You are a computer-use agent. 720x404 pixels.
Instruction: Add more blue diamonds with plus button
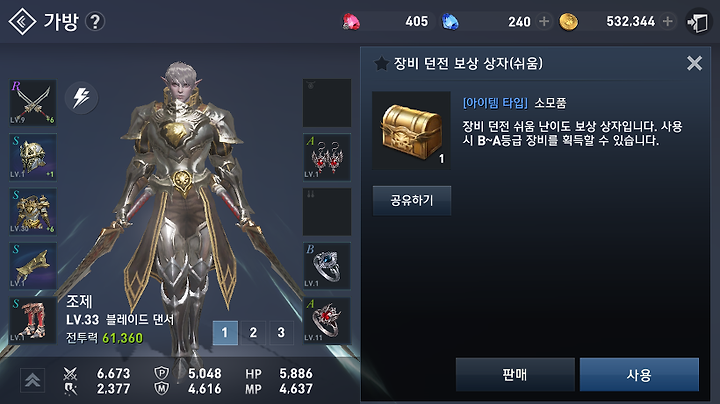[x=544, y=21]
